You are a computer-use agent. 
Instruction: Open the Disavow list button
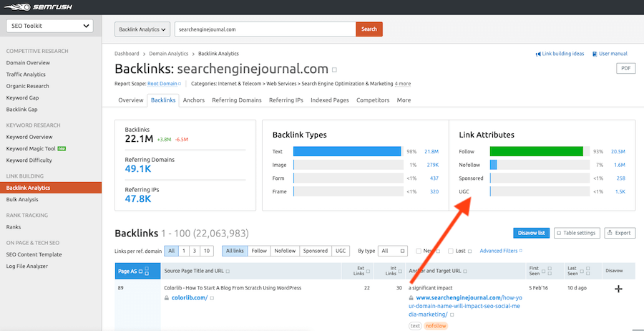(x=532, y=233)
